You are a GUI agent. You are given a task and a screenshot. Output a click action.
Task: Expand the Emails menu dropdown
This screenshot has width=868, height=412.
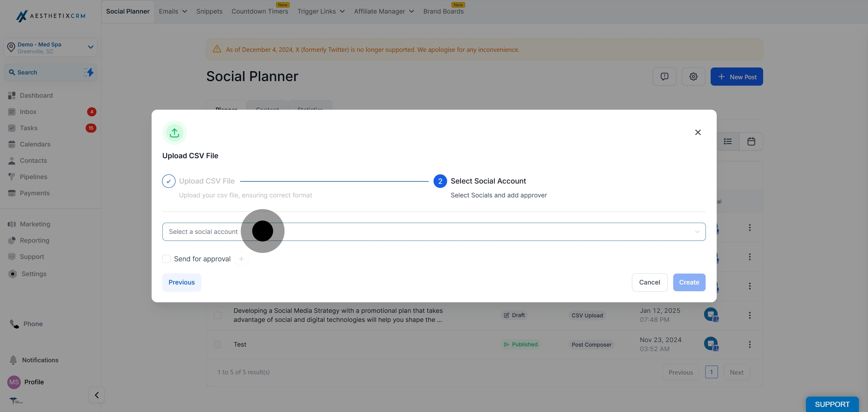coord(173,11)
